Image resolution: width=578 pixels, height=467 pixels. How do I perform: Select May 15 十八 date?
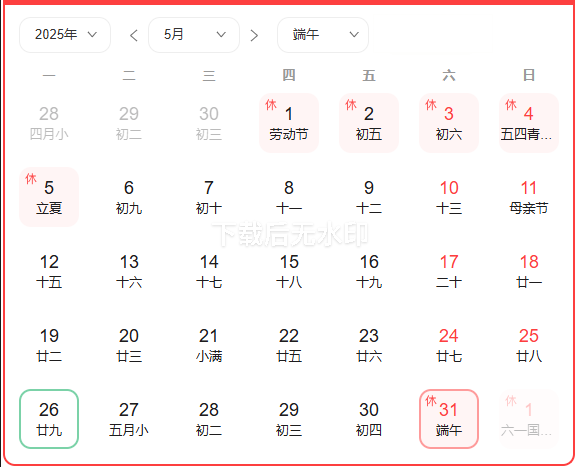click(289, 271)
